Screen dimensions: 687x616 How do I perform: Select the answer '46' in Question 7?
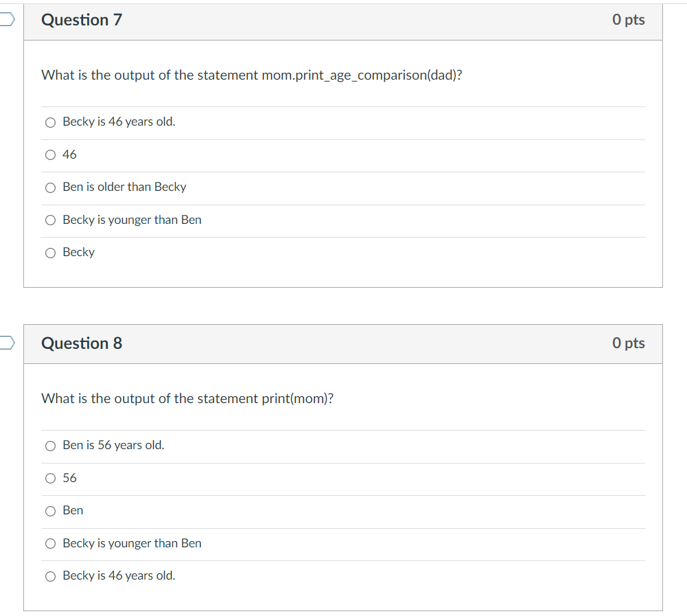point(50,155)
